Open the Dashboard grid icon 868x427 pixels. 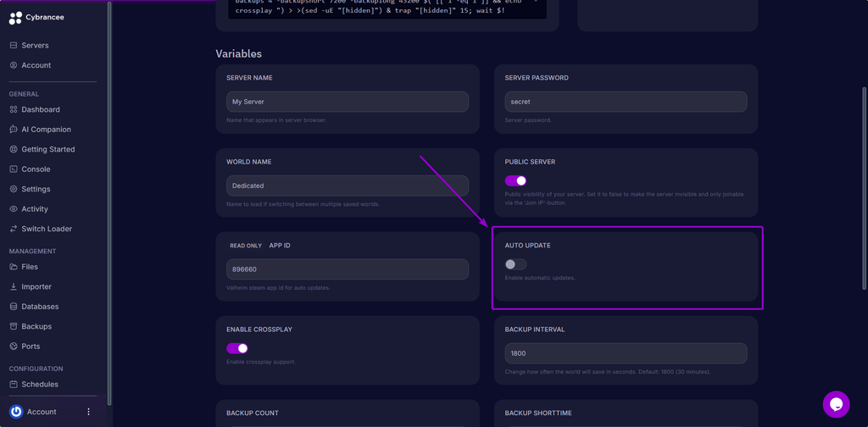point(14,109)
